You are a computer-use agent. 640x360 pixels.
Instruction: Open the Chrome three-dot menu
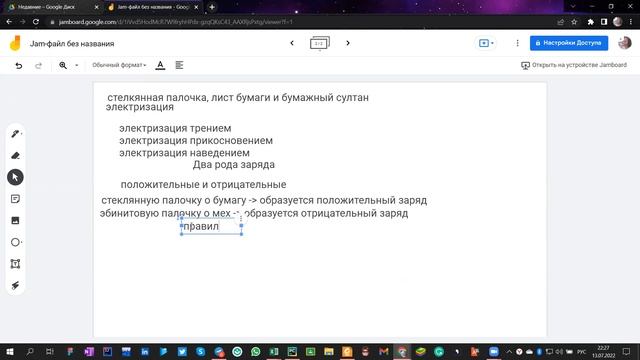tap(632, 22)
